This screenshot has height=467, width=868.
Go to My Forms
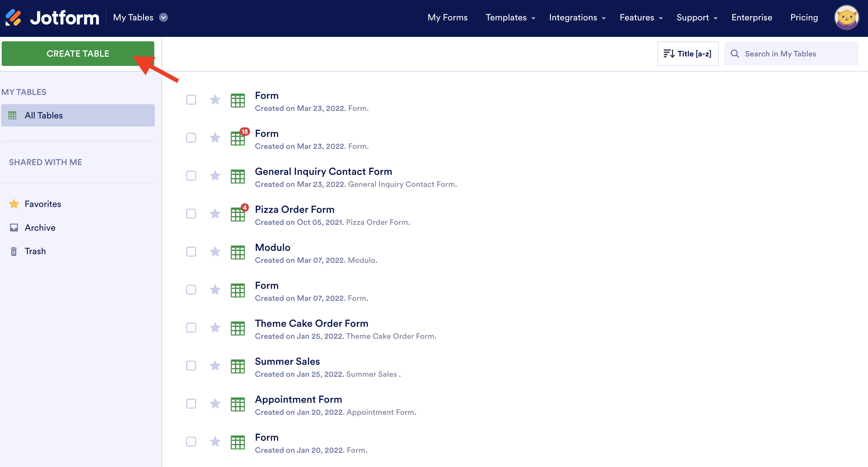(x=447, y=18)
